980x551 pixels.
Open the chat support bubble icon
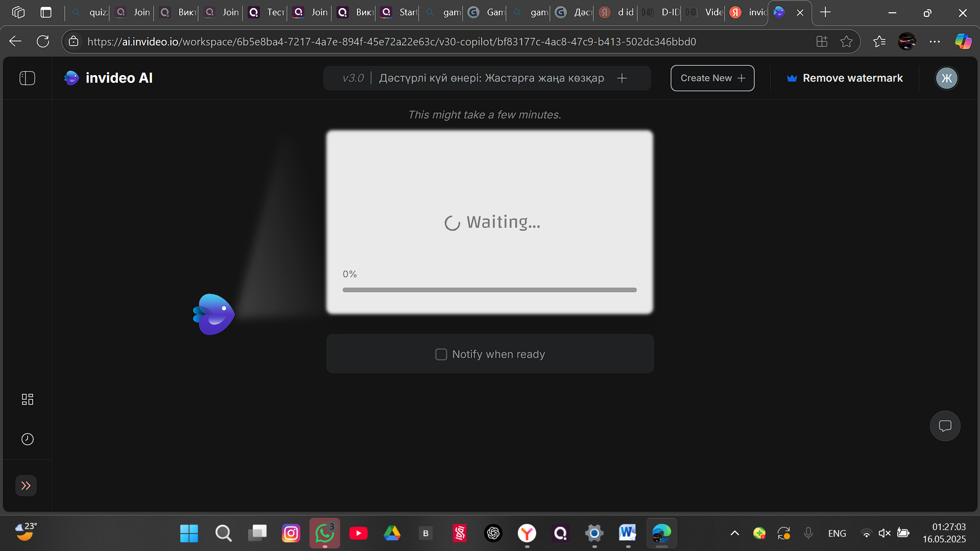(945, 426)
